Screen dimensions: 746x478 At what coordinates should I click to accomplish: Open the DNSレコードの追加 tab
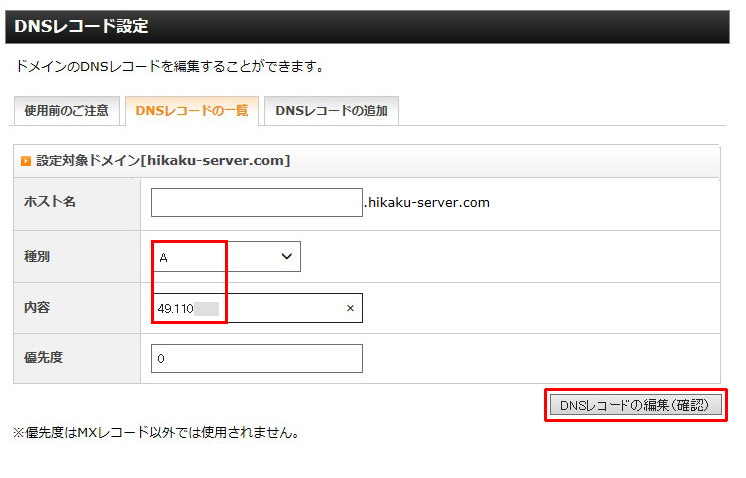click(x=331, y=111)
